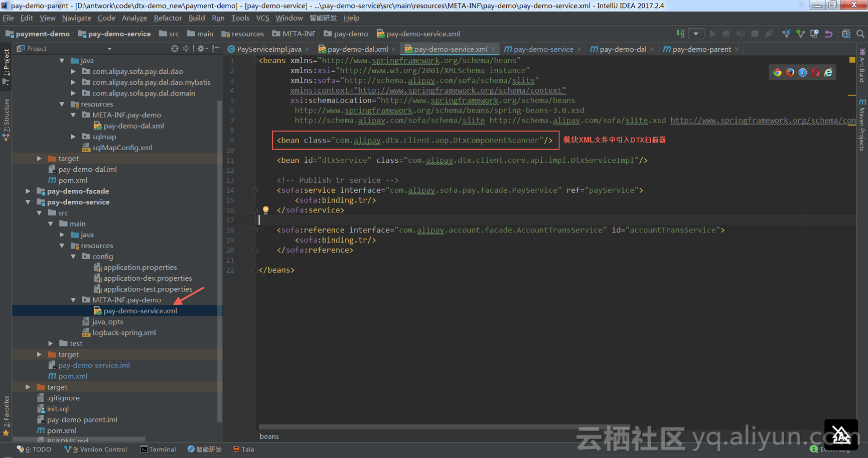Fold the sofa:service block at line 14
868x458 pixels.
pos(255,190)
